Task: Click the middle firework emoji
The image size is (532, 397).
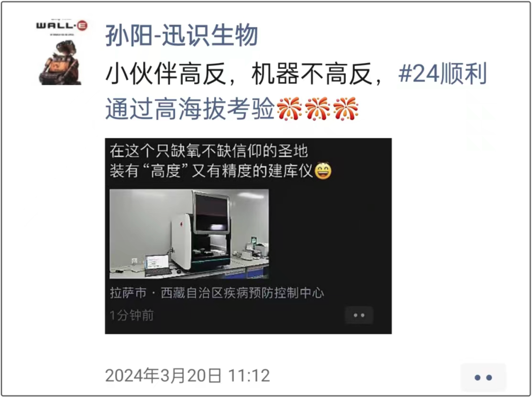Action: click(x=318, y=109)
